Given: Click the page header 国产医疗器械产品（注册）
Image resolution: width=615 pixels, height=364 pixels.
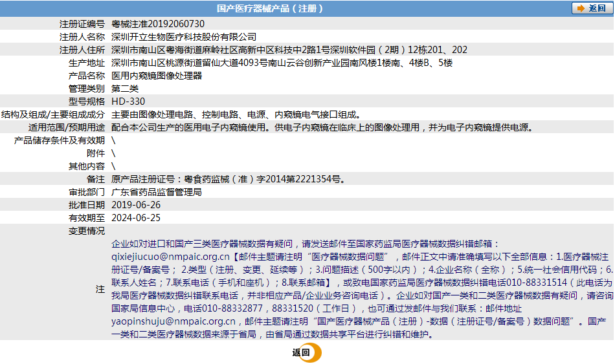Looking at the screenshot, I should tap(270, 8).
